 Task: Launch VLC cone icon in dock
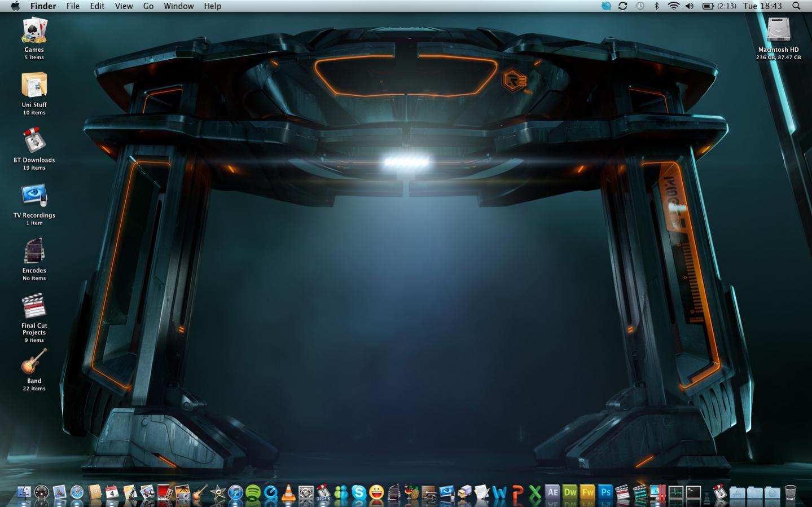coord(288,492)
